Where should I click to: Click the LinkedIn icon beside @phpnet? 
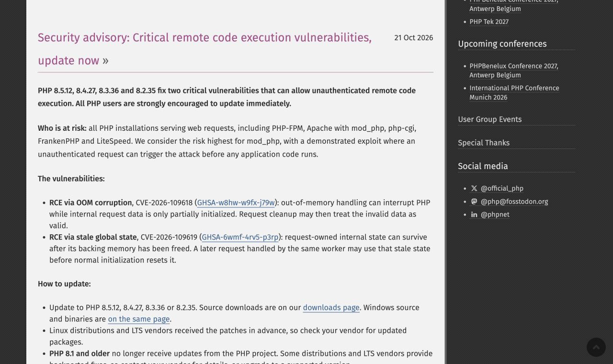pyautogui.click(x=474, y=215)
